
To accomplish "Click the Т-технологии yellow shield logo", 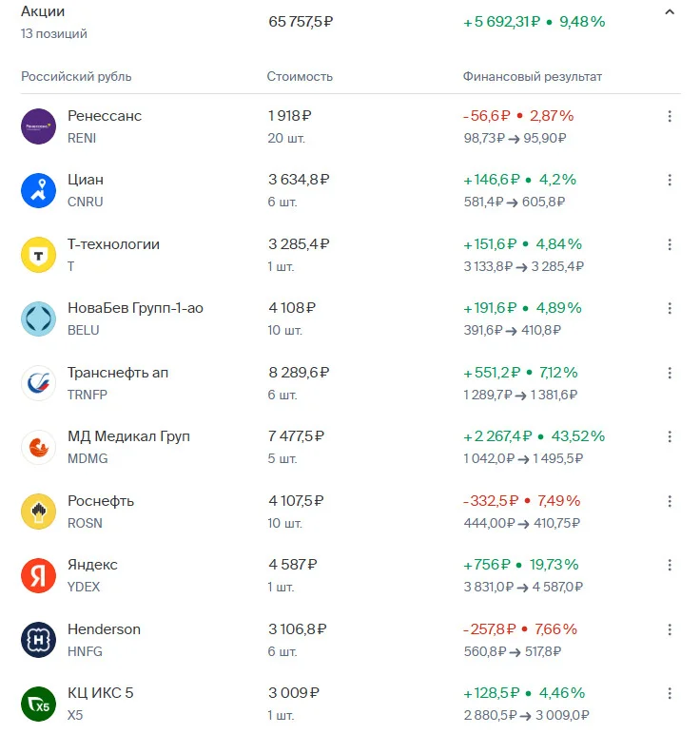I will 38,255.
